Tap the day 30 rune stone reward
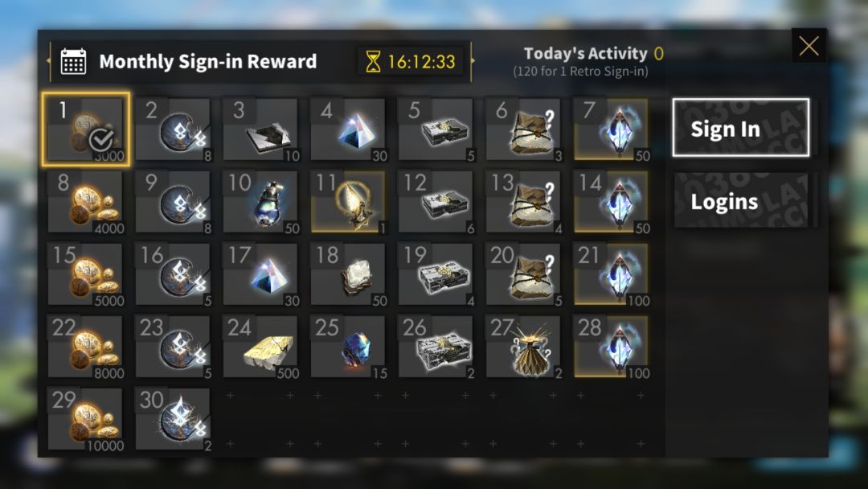The width and height of the screenshot is (868, 489). (x=174, y=419)
